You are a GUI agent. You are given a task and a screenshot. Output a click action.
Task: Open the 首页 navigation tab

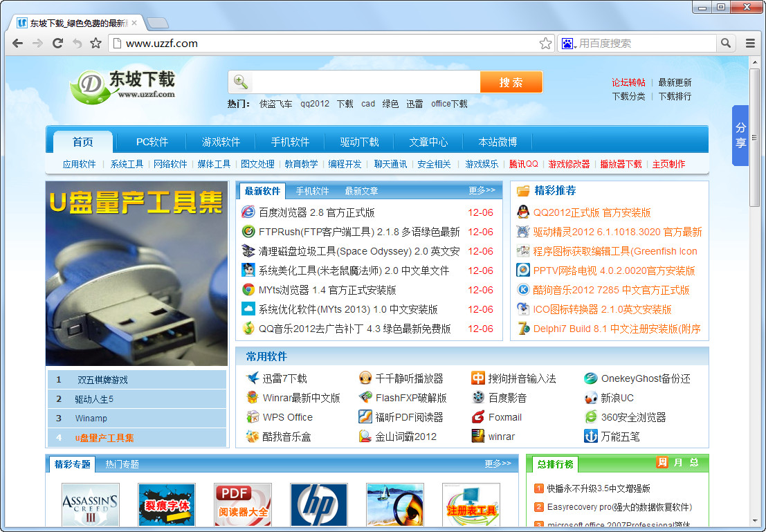(82, 142)
